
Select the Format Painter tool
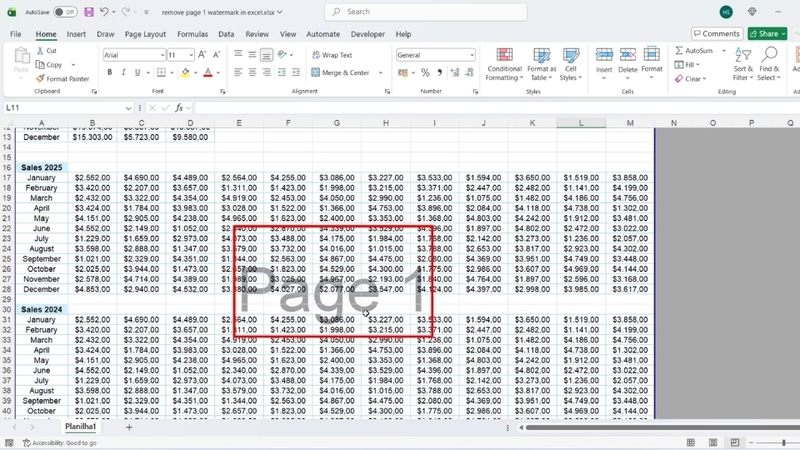(x=63, y=79)
